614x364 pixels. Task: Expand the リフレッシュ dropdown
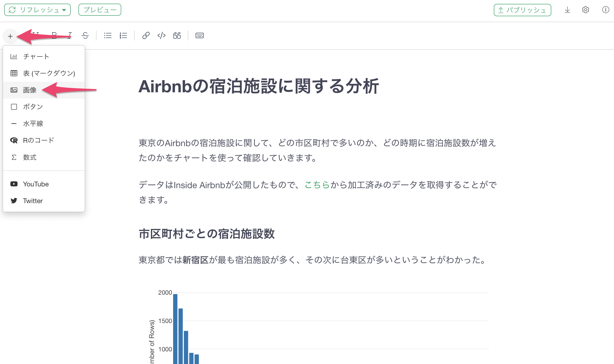(64, 10)
